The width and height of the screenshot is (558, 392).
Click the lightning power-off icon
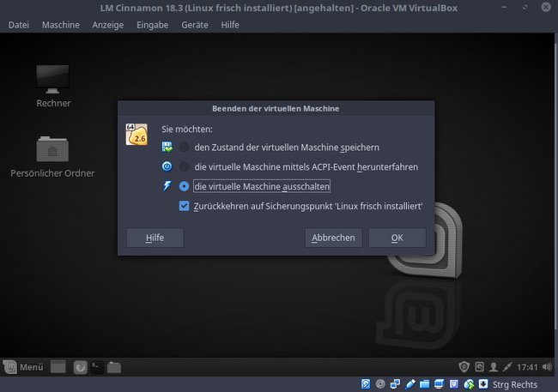167,185
